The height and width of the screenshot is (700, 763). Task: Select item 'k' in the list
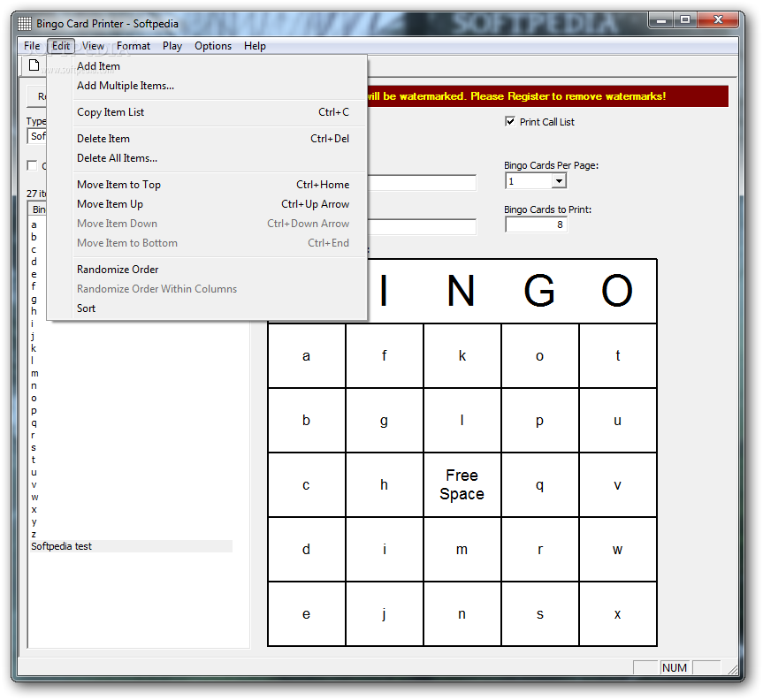pos(34,348)
